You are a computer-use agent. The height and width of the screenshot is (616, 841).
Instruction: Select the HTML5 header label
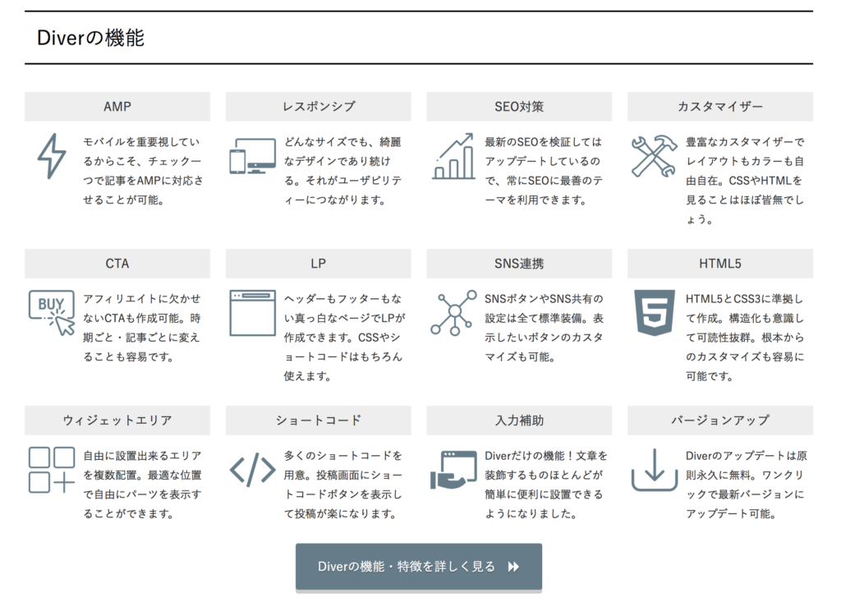point(720,264)
